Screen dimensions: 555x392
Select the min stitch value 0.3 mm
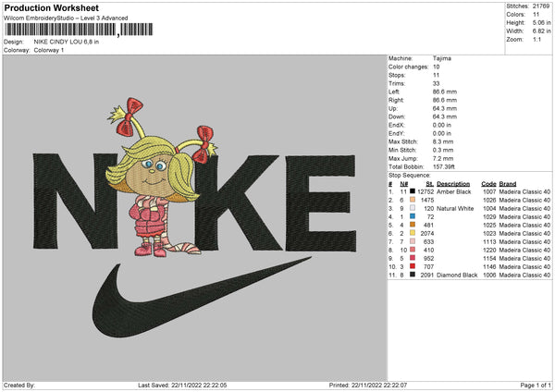(x=443, y=150)
